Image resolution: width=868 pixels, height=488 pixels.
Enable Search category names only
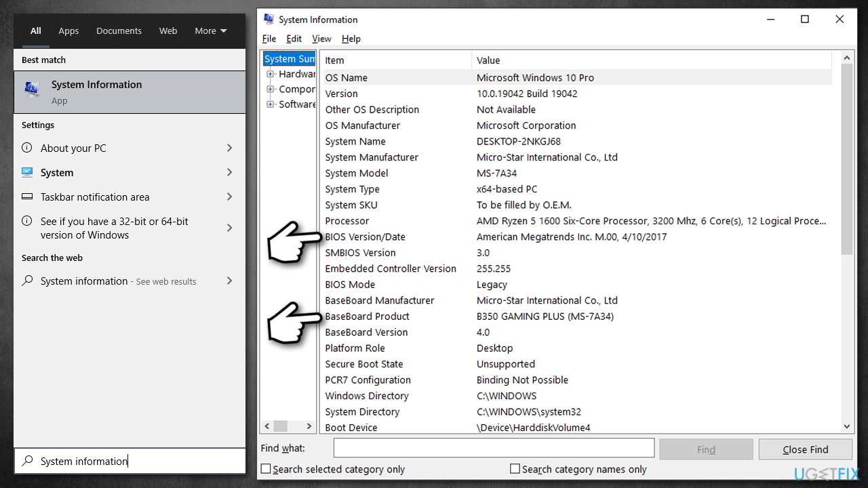click(x=515, y=468)
